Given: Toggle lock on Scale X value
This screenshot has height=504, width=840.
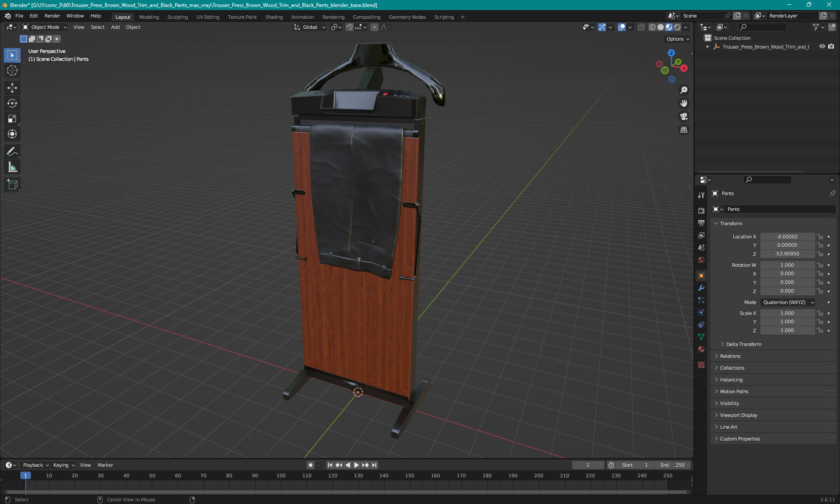Looking at the screenshot, I should pyautogui.click(x=821, y=313).
